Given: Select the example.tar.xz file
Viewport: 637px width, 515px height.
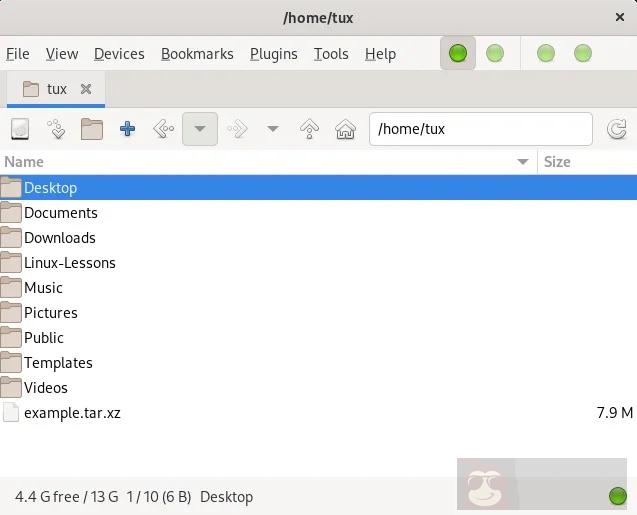Looking at the screenshot, I should coord(318,413).
